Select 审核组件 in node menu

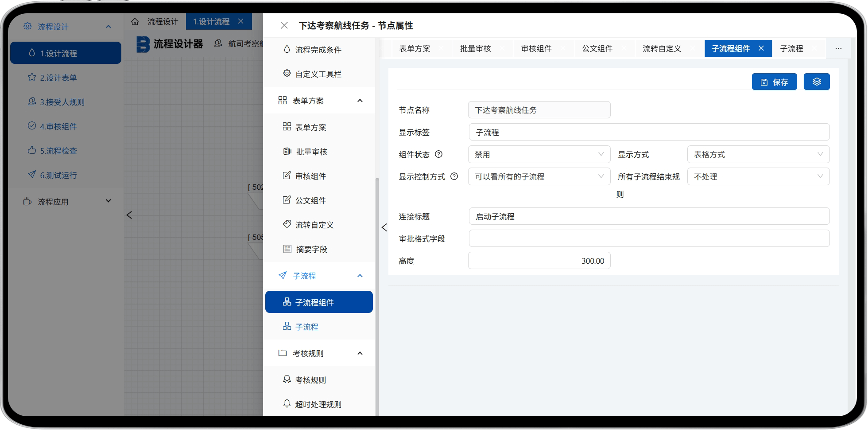click(319, 176)
